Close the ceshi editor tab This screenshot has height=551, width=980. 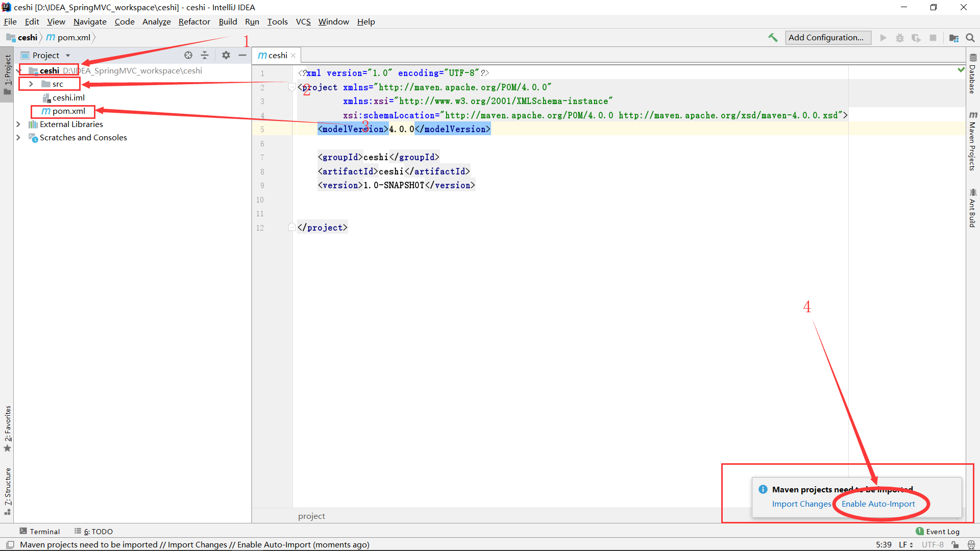(293, 55)
